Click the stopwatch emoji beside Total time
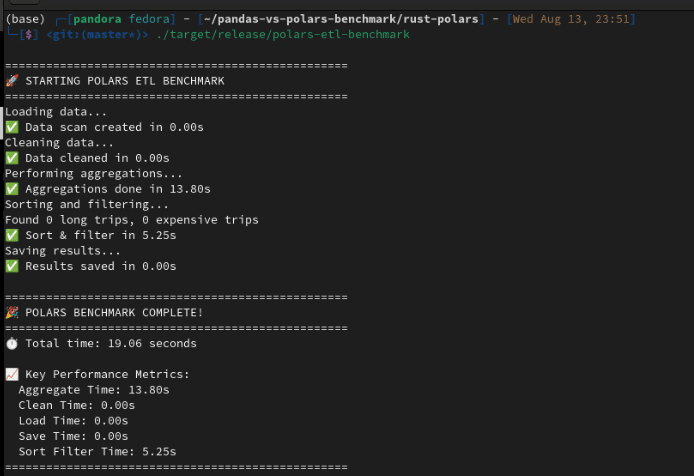Viewport: 694px width, 476px height. (x=11, y=343)
